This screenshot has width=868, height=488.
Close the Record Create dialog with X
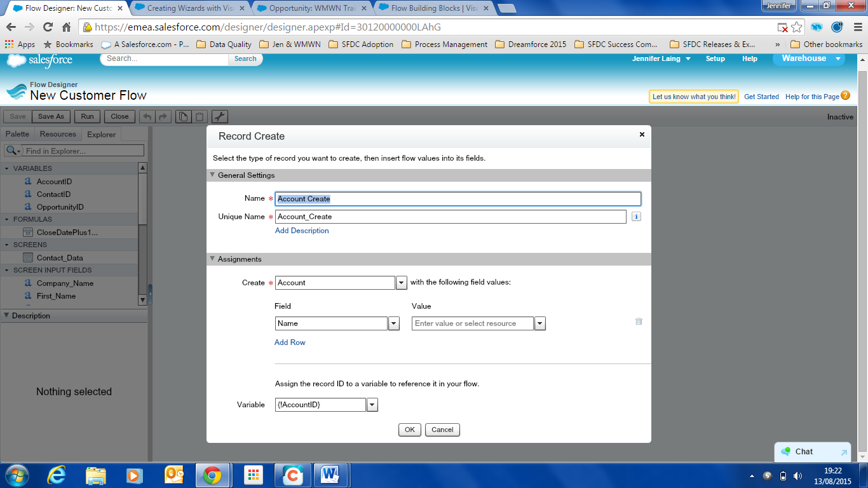coord(642,134)
